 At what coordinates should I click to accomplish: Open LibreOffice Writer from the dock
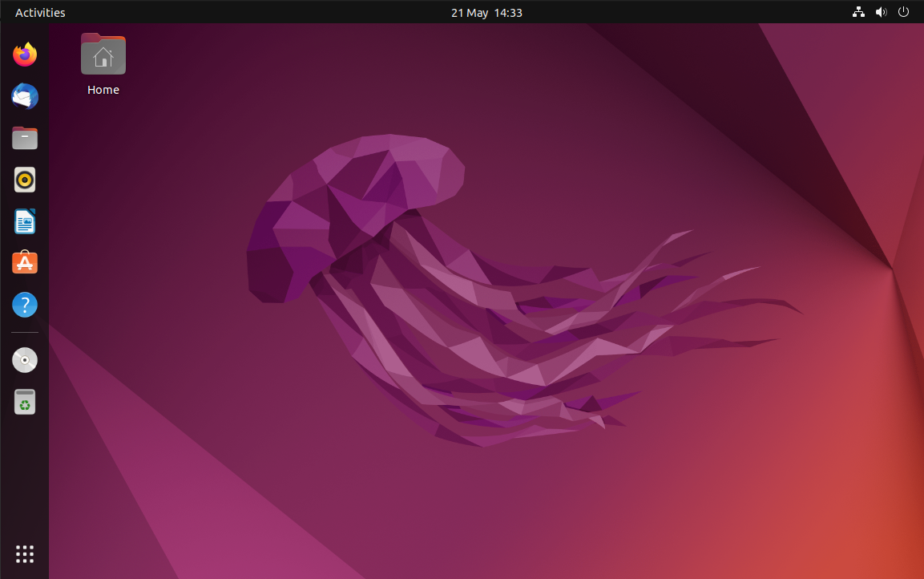(x=25, y=221)
